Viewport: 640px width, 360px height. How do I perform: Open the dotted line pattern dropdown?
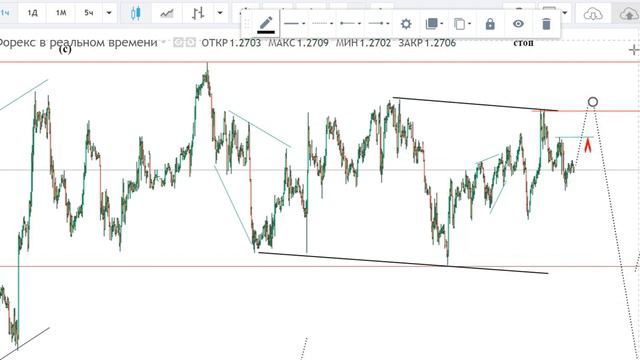pyautogui.click(x=322, y=24)
